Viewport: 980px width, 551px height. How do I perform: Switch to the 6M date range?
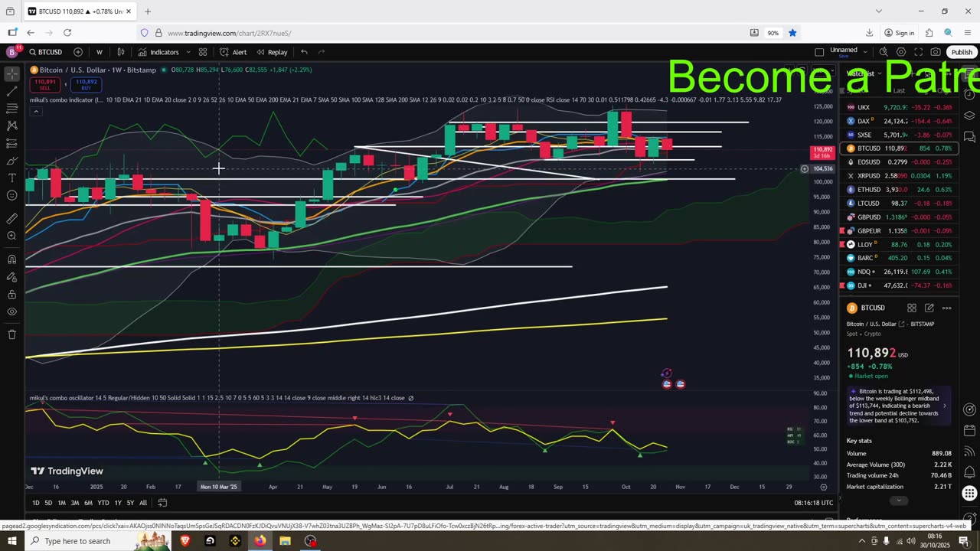pos(88,503)
